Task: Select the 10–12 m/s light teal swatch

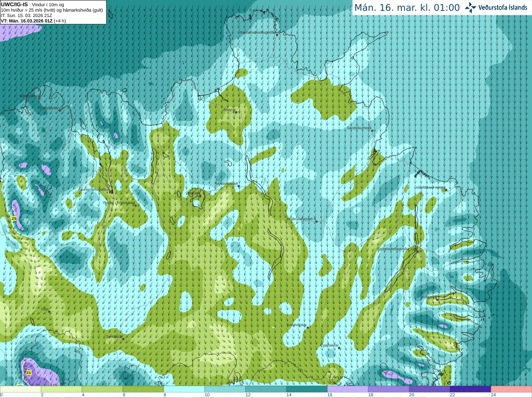Action: (x=225, y=389)
